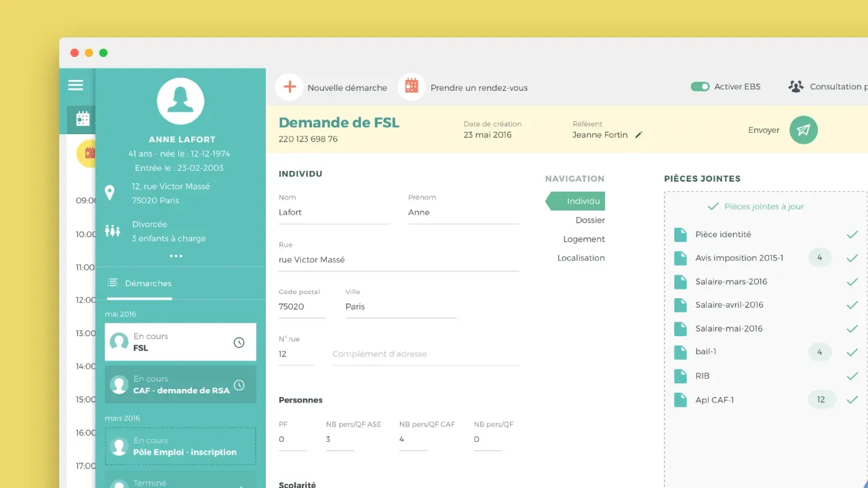Open the hamburger menu icon
The height and width of the screenshot is (488, 868).
pyautogui.click(x=76, y=85)
